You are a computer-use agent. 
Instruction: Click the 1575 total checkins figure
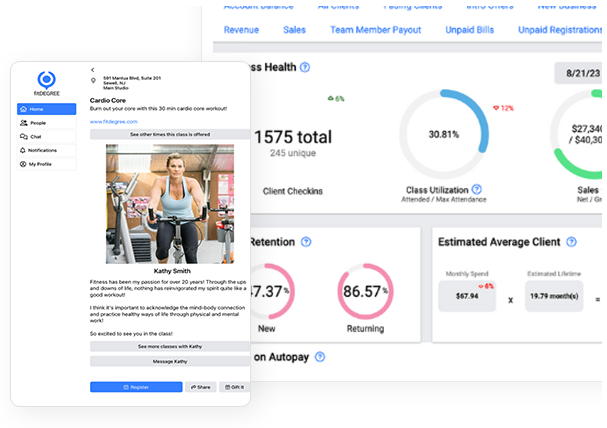coord(293,137)
